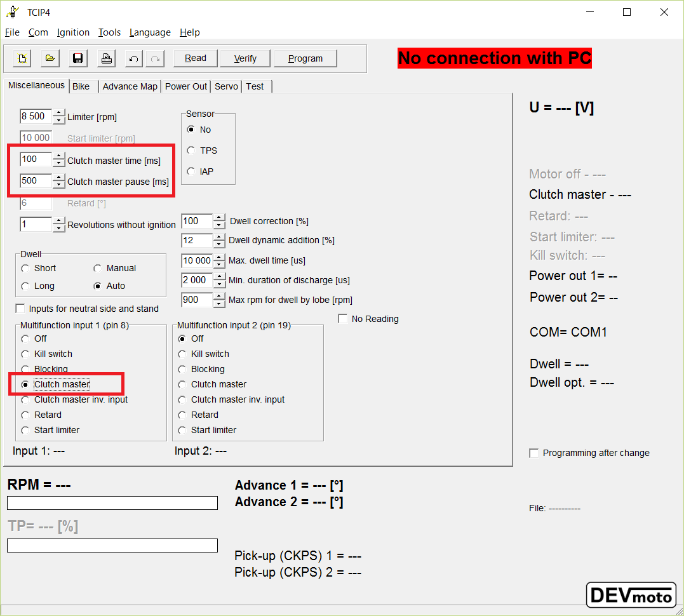Decrease Clutch master pause with down arrow
Viewport: 684px width, 616px height.
tap(59, 185)
